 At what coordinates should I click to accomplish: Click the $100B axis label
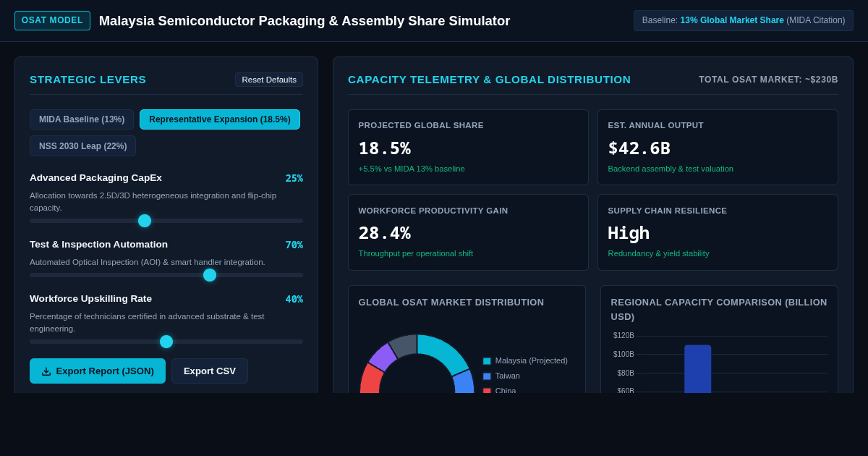[x=624, y=355]
